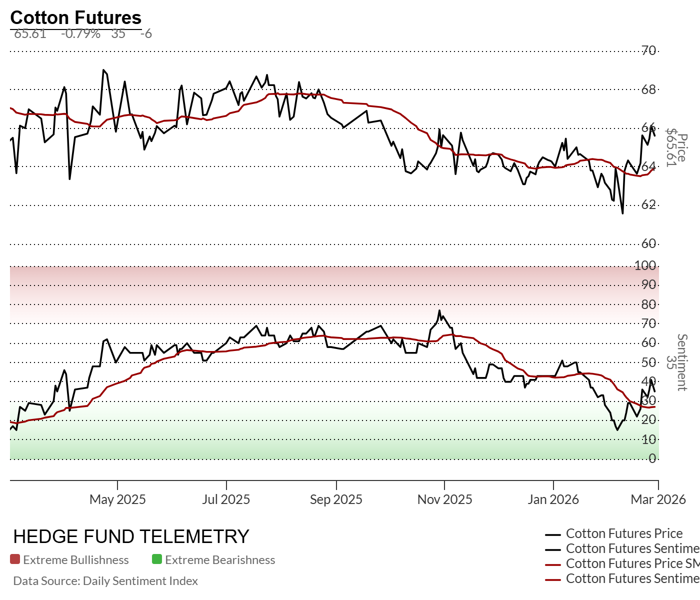Click the red line icon beside Cotton Futures Price SMA
The image size is (700, 600).
553,564
